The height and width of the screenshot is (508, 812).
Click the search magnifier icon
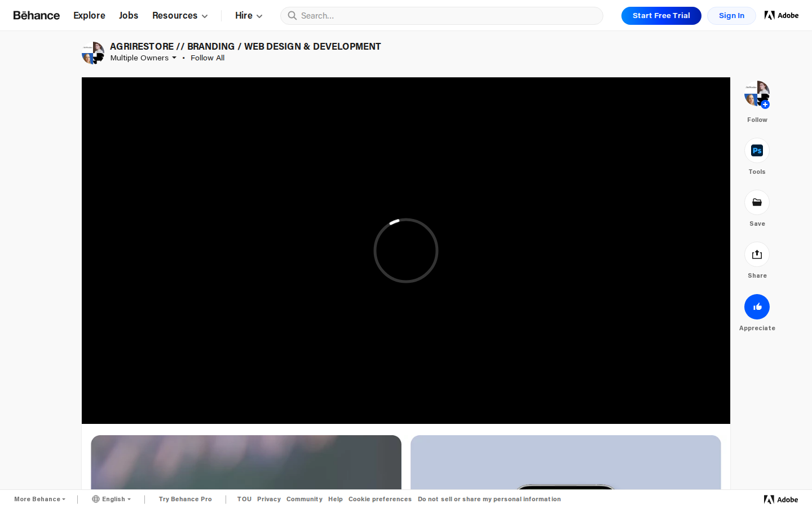292,16
